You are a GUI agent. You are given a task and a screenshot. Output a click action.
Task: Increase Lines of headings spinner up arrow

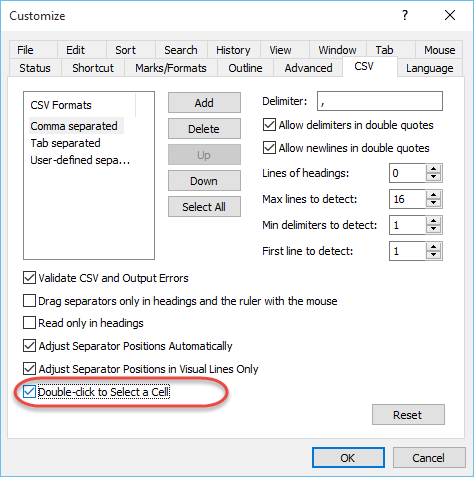point(433,169)
